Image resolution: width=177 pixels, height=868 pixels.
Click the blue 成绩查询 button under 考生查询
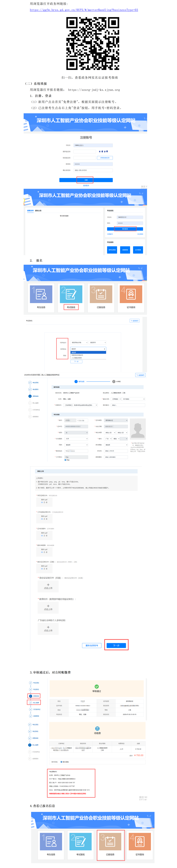click(x=125, y=250)
